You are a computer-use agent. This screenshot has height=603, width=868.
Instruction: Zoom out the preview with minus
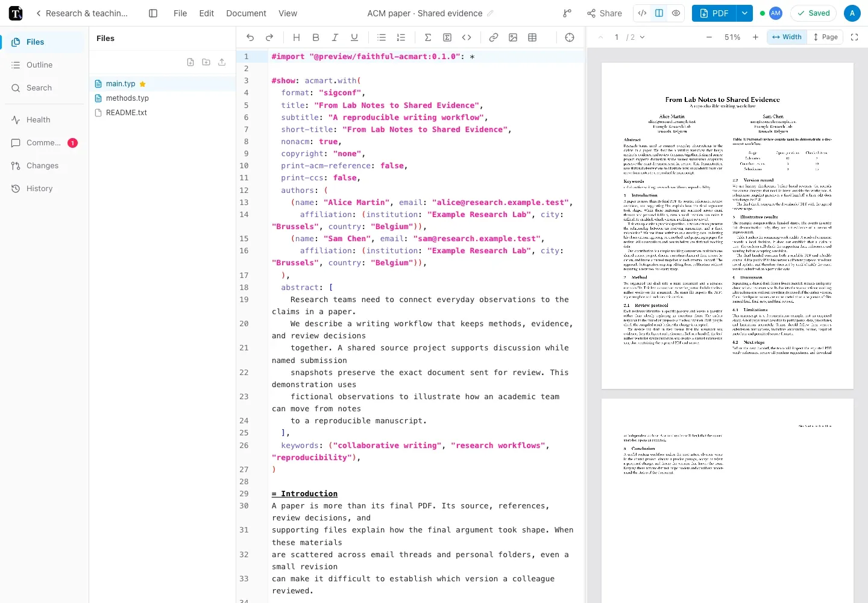tap(709, 37)
